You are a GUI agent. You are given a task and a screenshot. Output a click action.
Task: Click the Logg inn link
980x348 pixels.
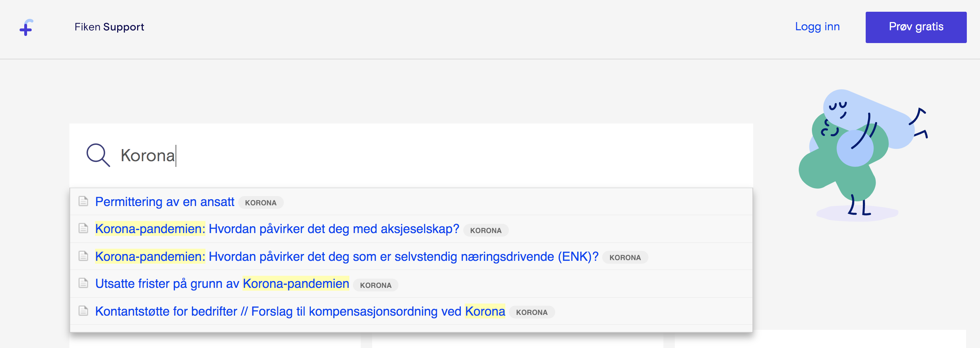click(817, 27)
